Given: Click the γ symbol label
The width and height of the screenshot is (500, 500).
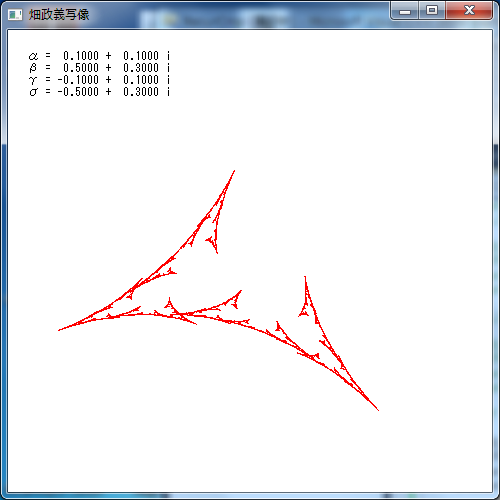Looking at the screenshot, I should pos(33,80).
